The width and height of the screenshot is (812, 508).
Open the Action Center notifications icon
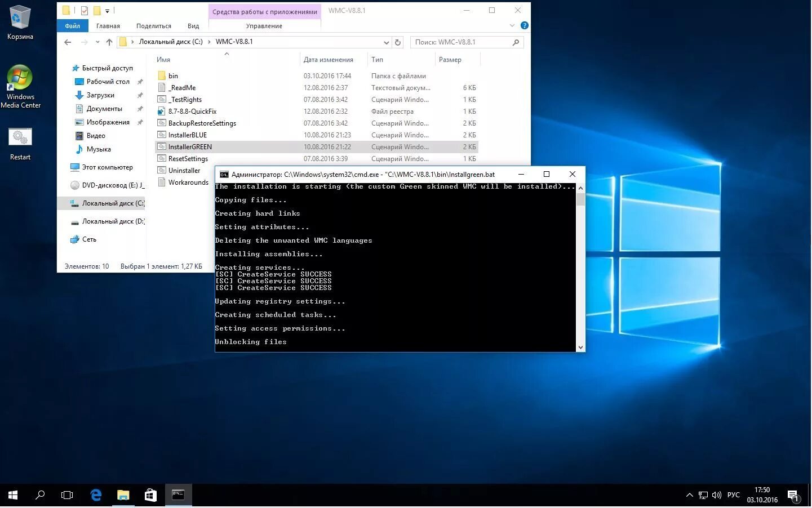tap(793, 496)
